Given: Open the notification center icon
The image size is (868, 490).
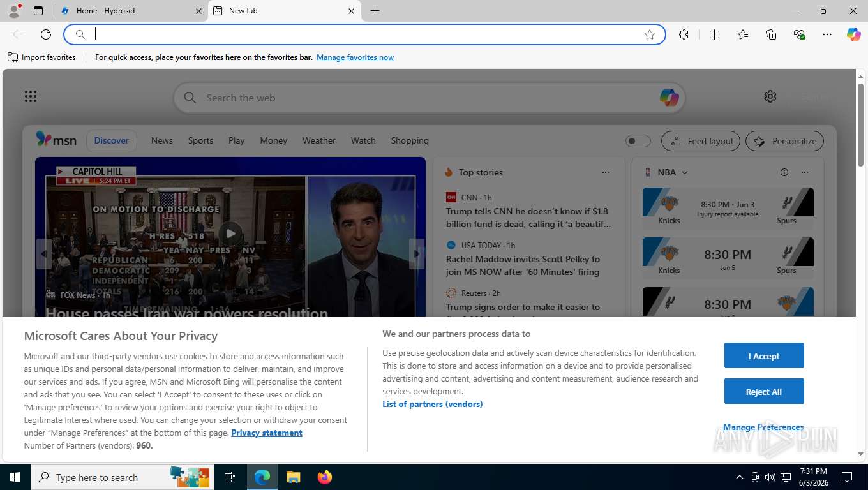Looking at the screenshot, I should click(x=847, y=477).
